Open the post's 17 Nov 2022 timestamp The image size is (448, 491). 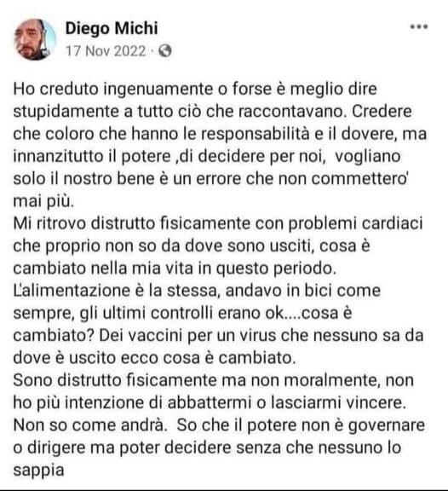(x=106, y=51)
